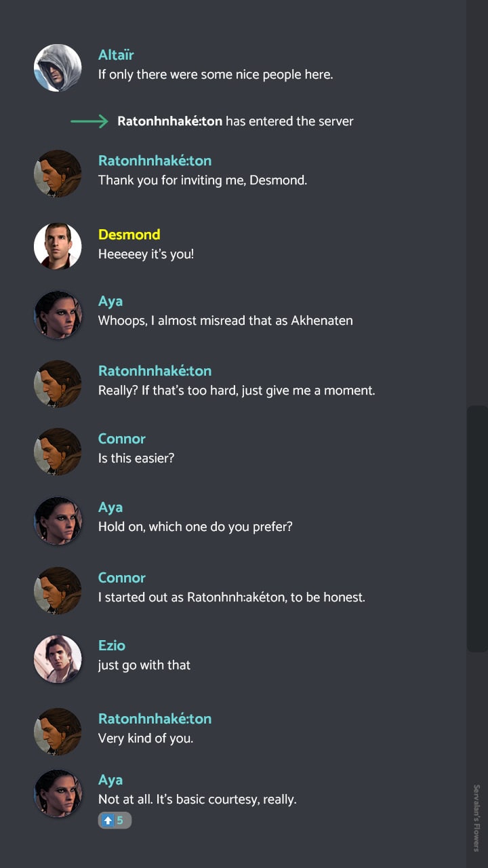Click Aya's avatar beside the "Not at all" message
The image size is (488, 868).
point(58,793)
